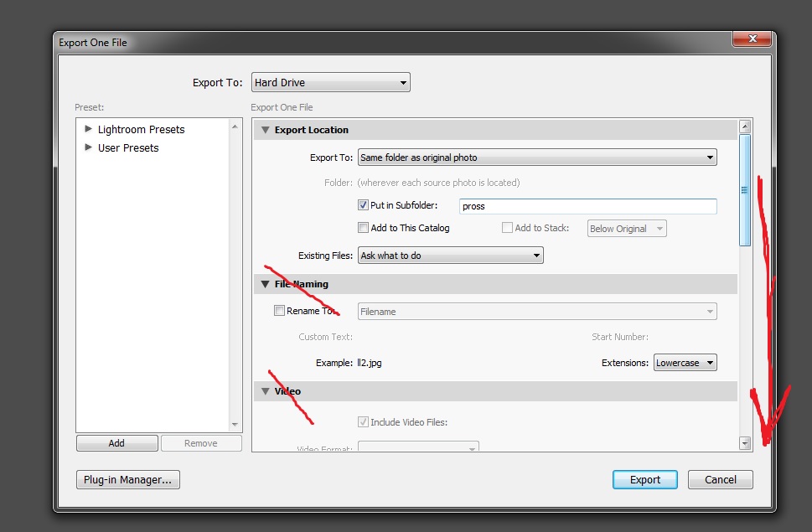
Task: Click the settings scrollbar down arrow
Action: click(x=745, y=443)
